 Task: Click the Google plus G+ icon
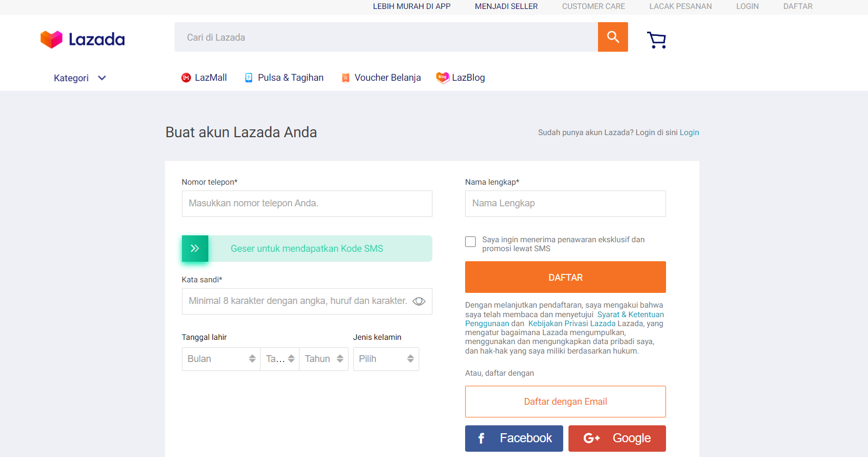592,438
